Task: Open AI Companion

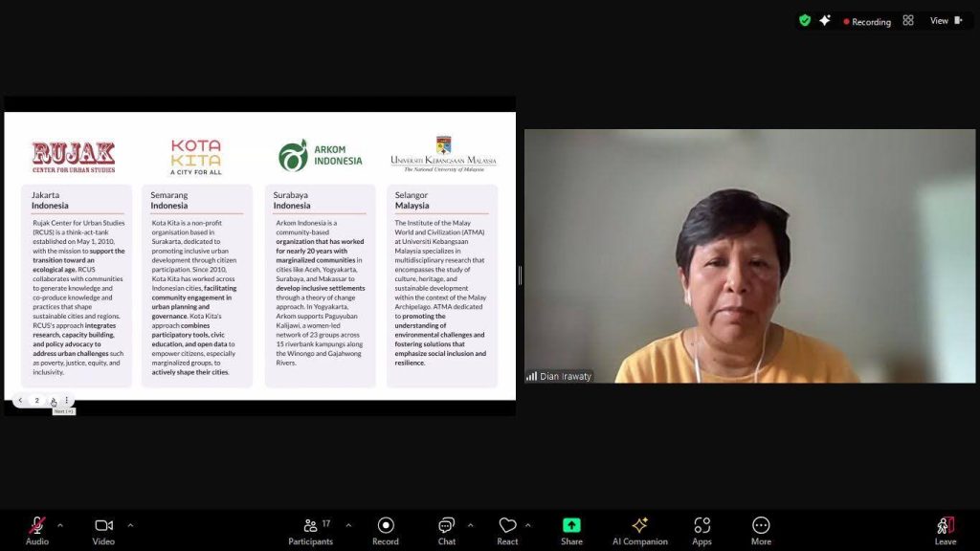Action: 640,531
